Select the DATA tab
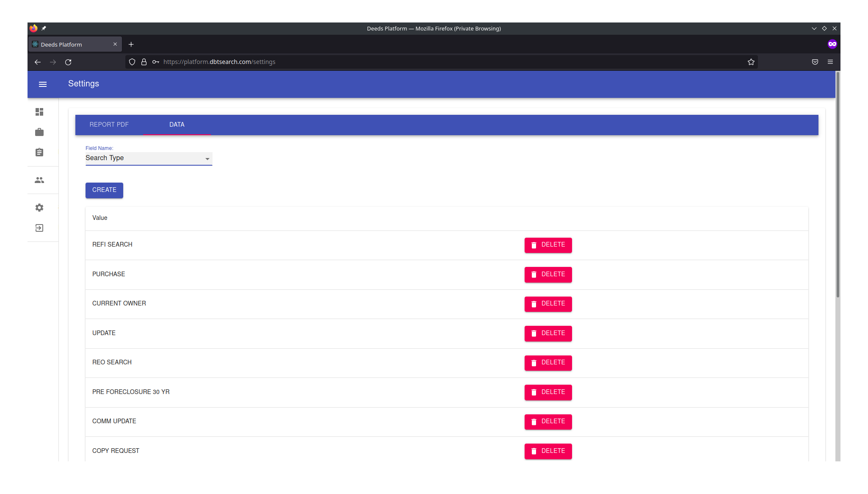The image size is (868, 494). pyautogui.click(x=177, y=125)
